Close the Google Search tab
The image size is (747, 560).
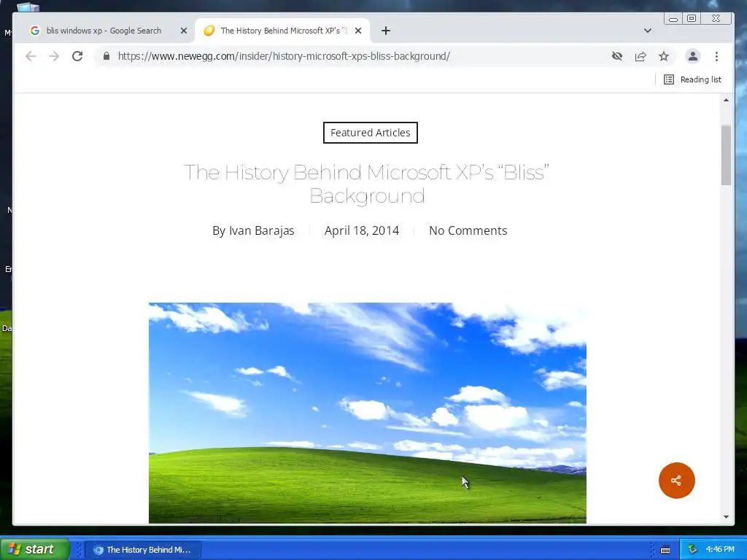click(x=183, y=31)
